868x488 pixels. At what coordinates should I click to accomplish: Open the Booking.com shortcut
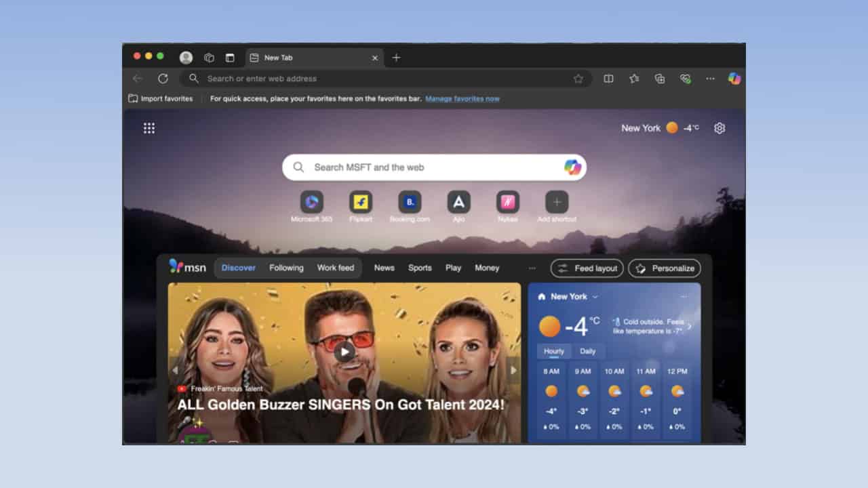(x=410, y=207)
